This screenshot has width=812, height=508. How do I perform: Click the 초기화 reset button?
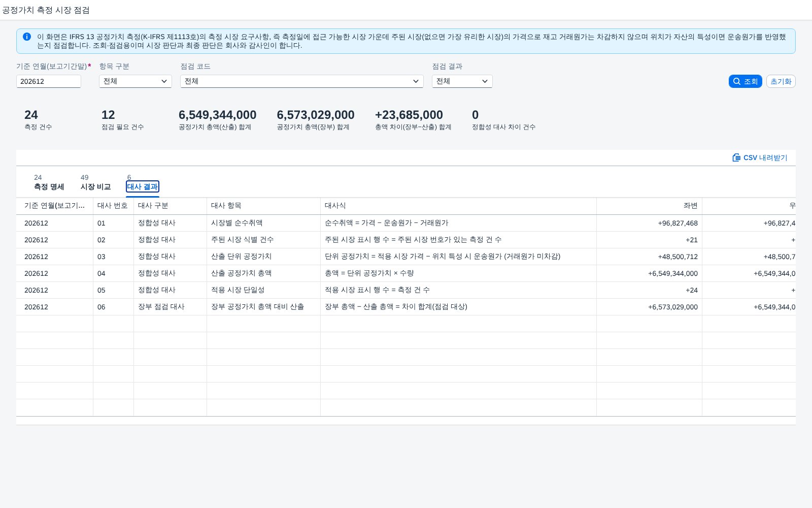781,81
